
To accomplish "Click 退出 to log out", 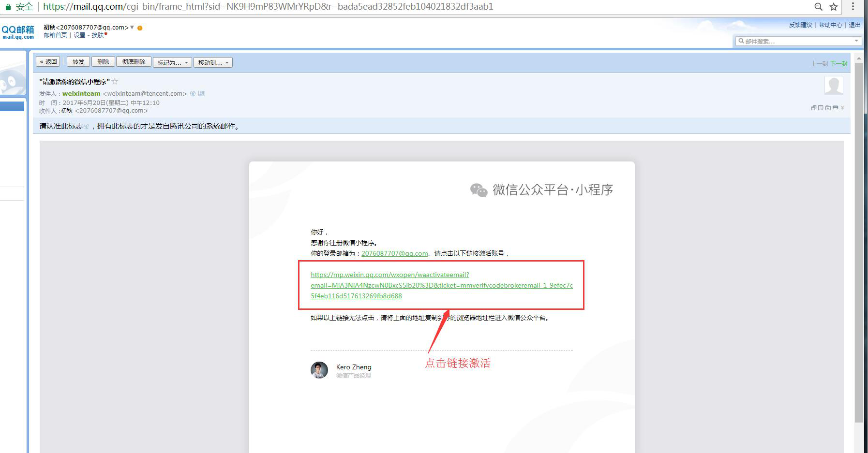I will coord(855,25).
